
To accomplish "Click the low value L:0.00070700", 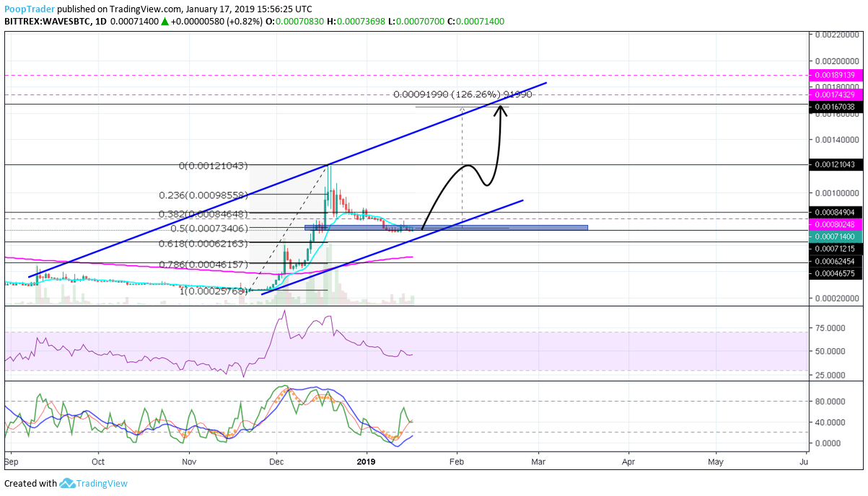I will click(x=416, y=22).
